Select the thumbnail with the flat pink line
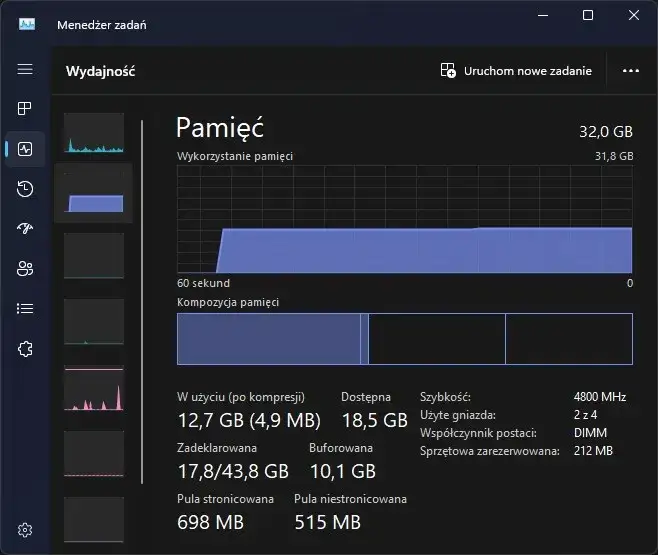658x555 pixels. click(x=94, y=454)
